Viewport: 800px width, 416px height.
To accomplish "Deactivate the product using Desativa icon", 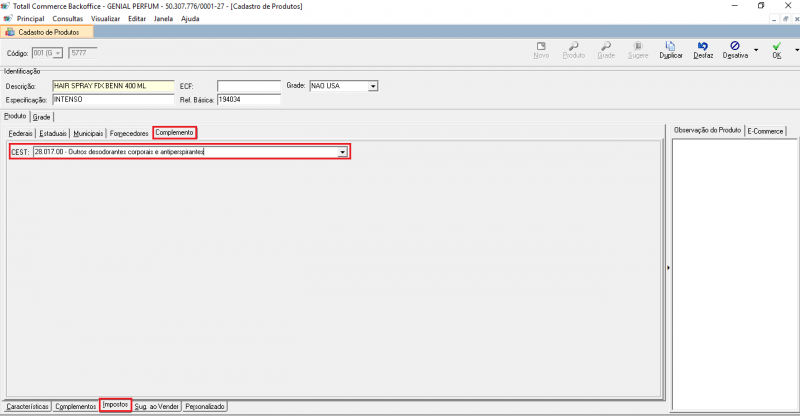I will [x=735, y=50].
